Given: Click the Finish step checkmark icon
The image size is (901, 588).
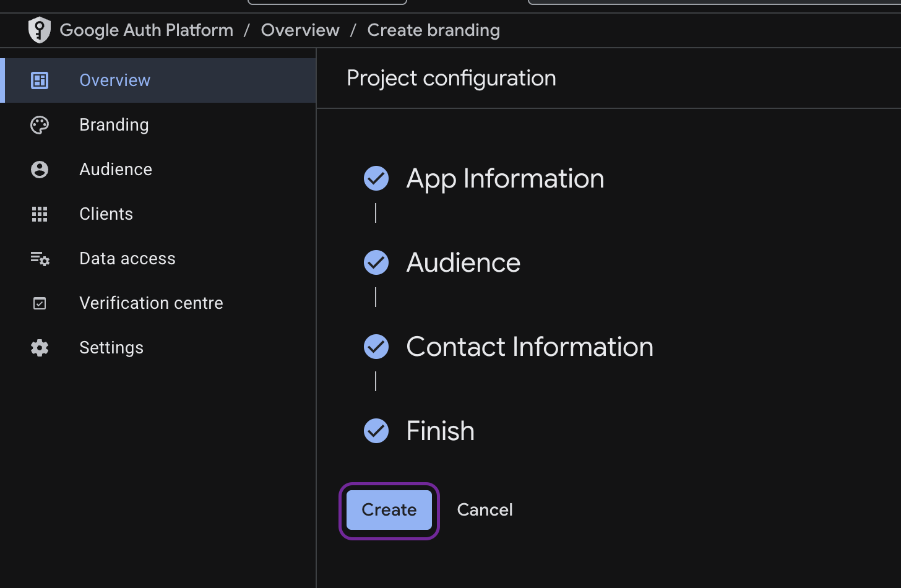Looking at the screenshot, I should 376,431.
